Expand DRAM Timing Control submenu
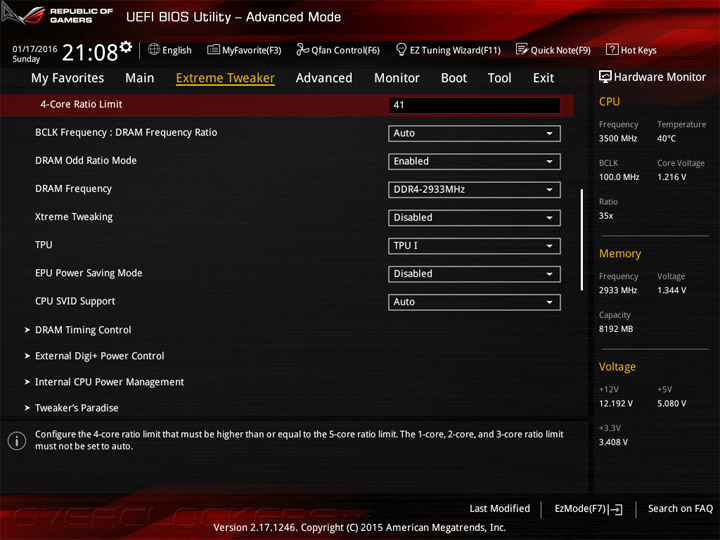 pyautogui.click(x=83, y=330)
